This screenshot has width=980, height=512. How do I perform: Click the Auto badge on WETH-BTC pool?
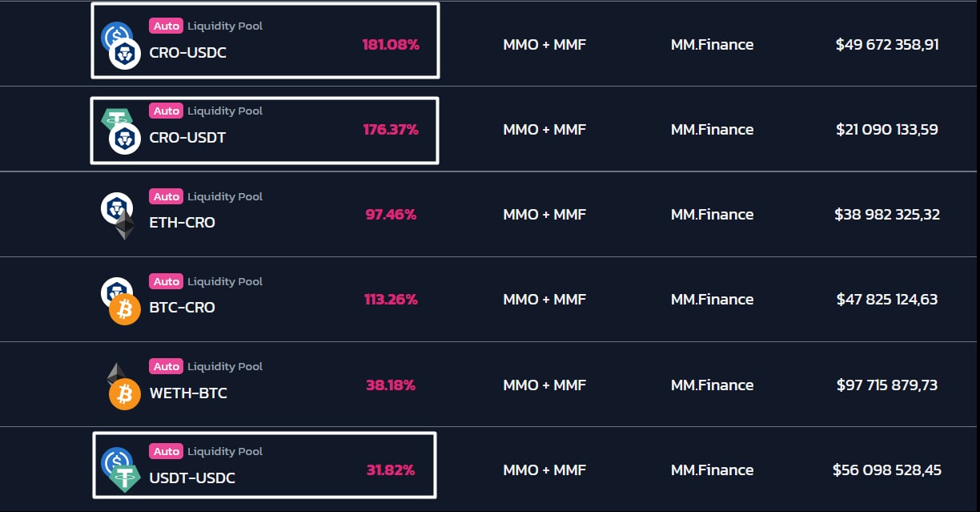tap(167, 366)
